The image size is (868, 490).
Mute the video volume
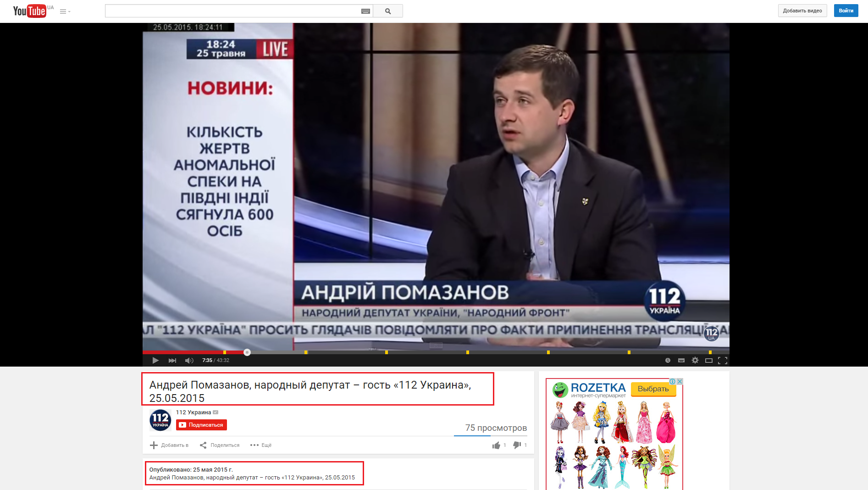(x=189, y=361)
